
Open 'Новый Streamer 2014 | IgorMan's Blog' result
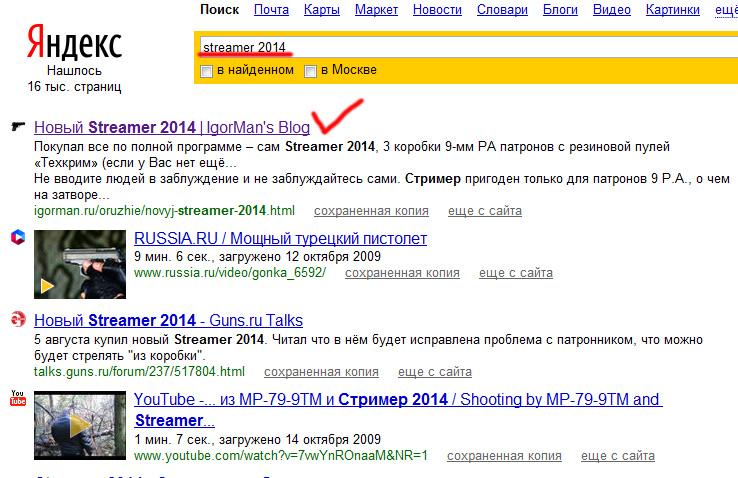click(x=172, y=127)
